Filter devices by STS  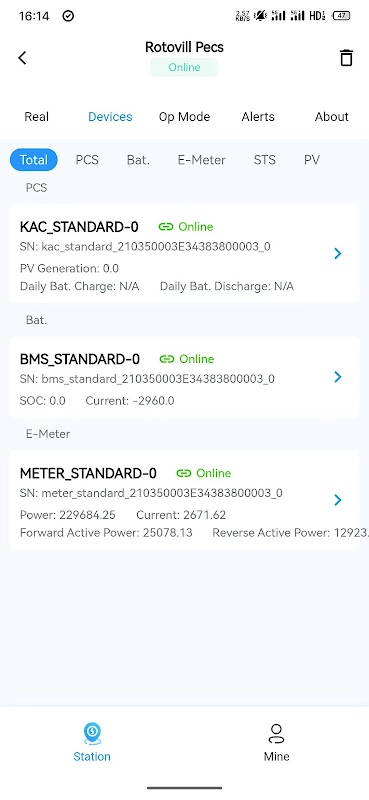click(x=265, y=160)
